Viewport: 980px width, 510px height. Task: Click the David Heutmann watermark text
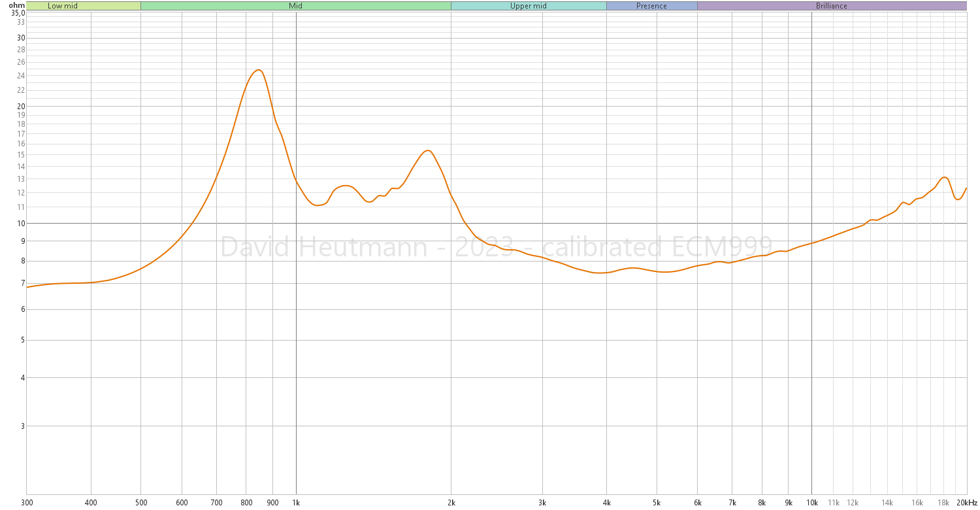pyautogui.click(x=496, y=247)
